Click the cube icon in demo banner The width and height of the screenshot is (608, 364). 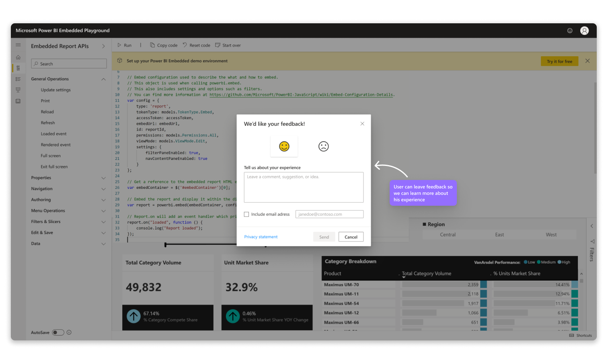tap(120, 61)
